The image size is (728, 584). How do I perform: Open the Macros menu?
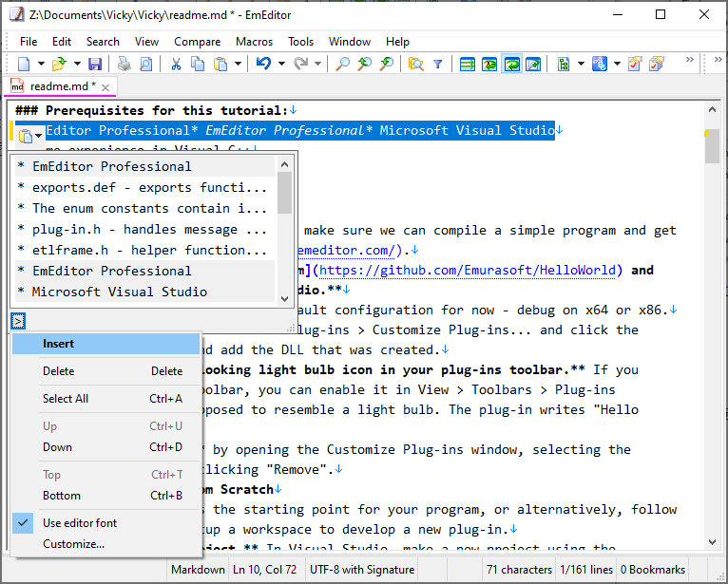pyautogui.click(x=254, y=42)
